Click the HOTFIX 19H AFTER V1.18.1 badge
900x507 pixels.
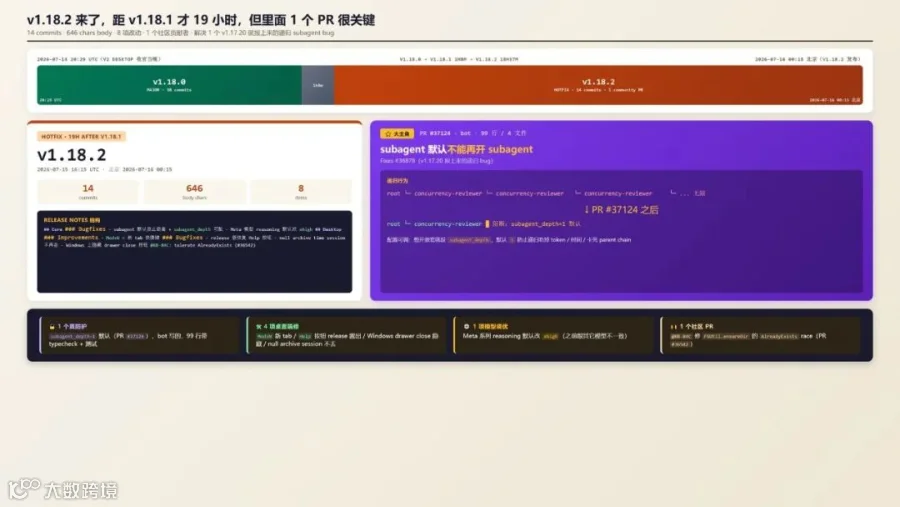pos(82,137)
